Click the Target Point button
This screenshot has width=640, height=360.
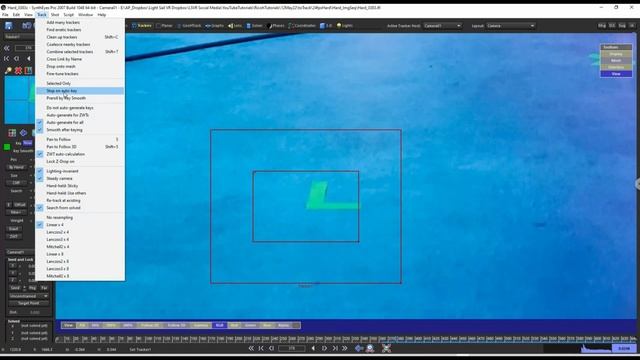click(x=29, y=303)
